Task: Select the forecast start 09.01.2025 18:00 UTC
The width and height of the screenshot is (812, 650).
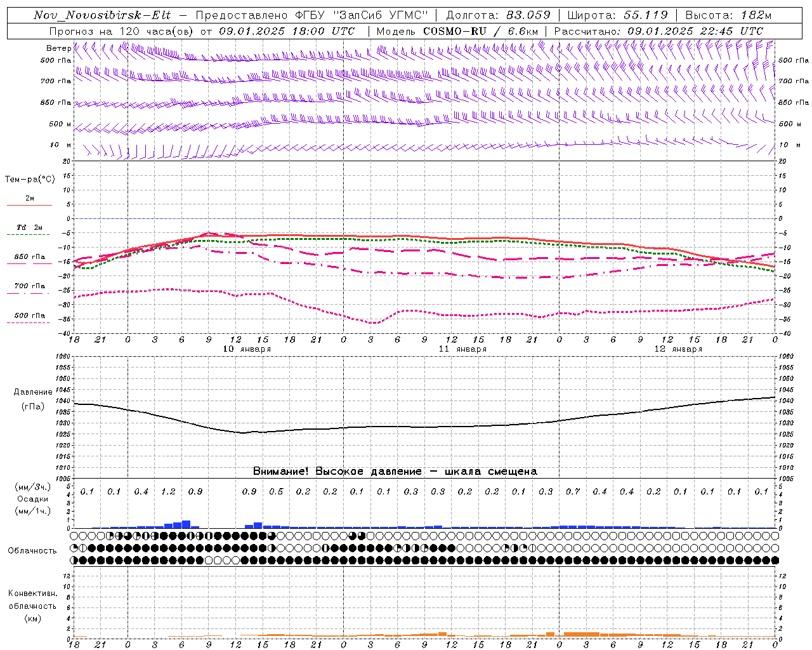Action: pyautogui.click(x=287, y=31)
